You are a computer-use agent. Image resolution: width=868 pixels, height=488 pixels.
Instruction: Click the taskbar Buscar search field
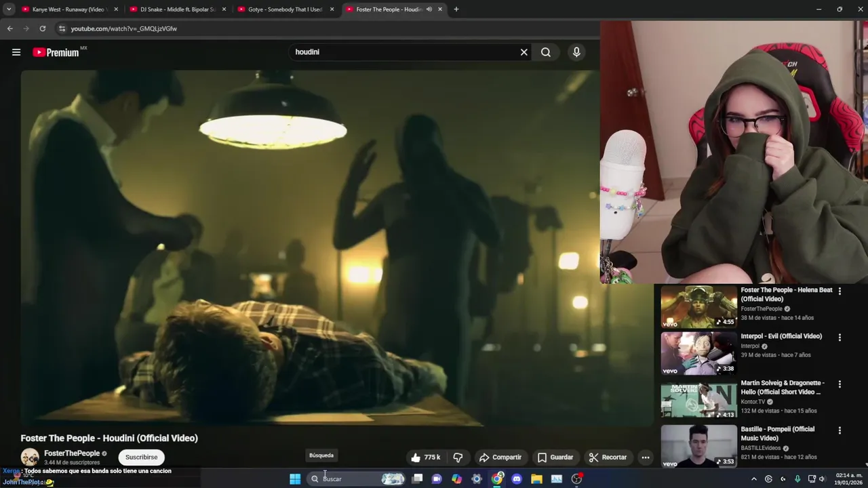click(356, 479)
